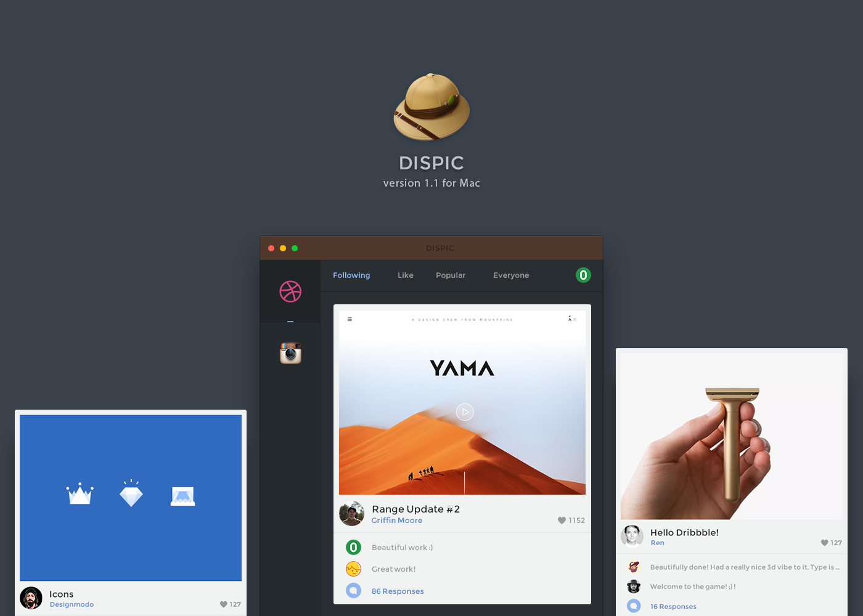Click speech bubble beside 16 Responses

[634, 606]
